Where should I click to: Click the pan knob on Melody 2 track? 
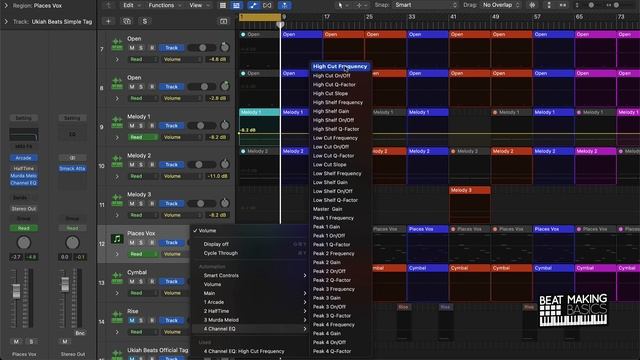click(x=224, y=164)
